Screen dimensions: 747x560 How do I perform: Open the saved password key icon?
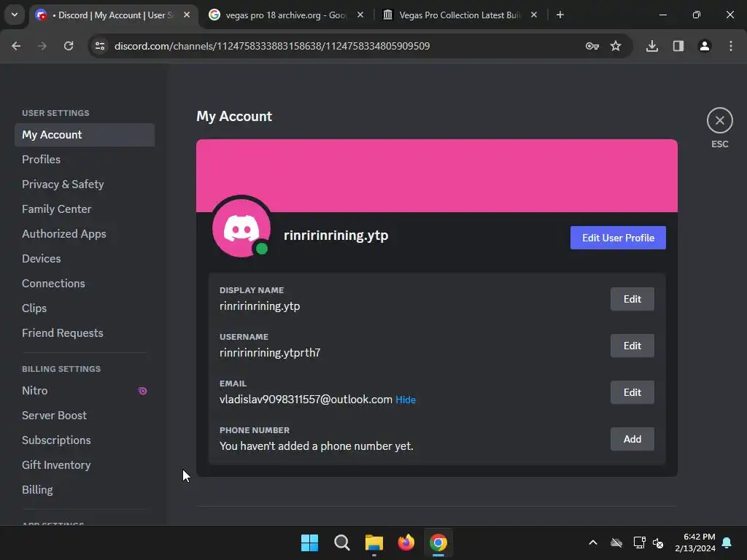(592, 46)
